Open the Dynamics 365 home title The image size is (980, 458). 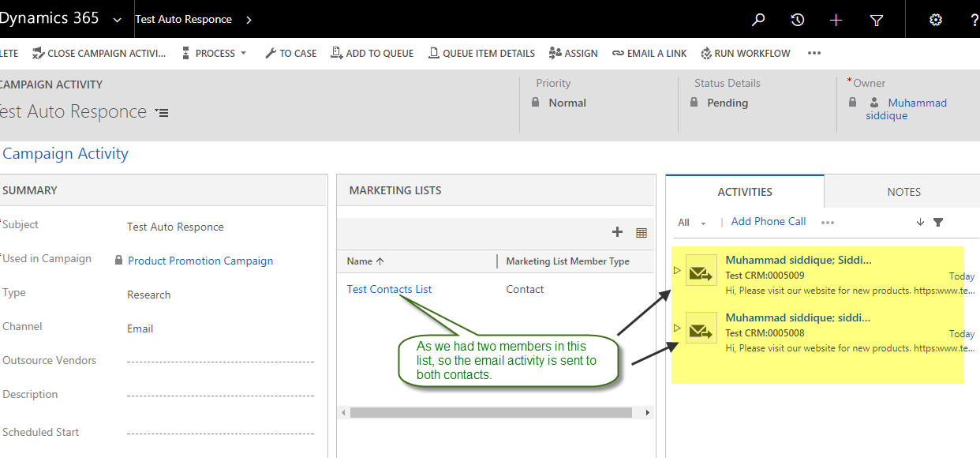click(x=49, y=18)
